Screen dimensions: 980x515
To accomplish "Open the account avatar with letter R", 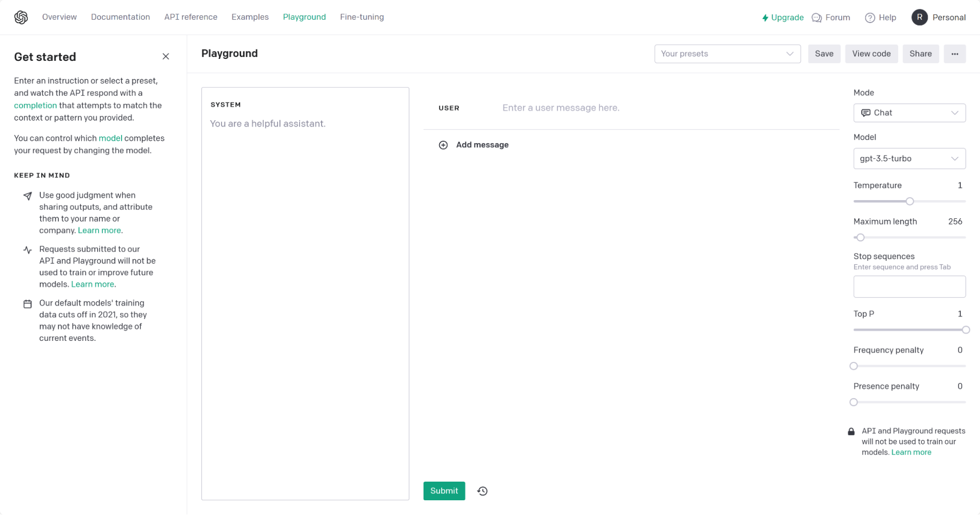I will [x=919, y=17].
